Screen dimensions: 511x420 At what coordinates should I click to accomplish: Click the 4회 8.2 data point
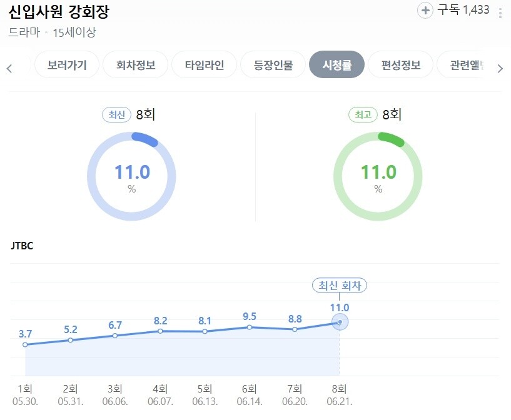160,331
